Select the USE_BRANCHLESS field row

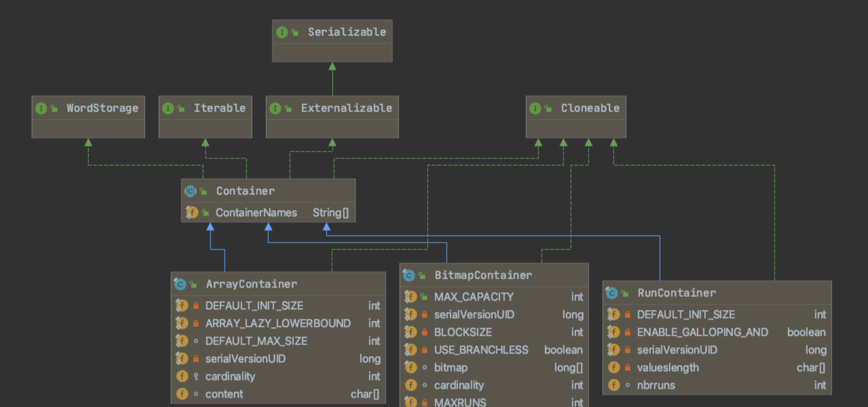coord(481,350)
